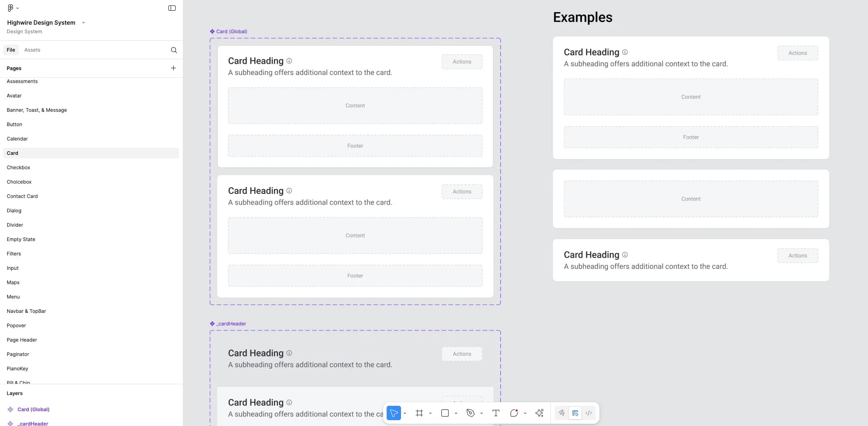This screenshot has width=868, height=426.
Task: Switch to Dev Mode
Action: (x=589, y=413)
